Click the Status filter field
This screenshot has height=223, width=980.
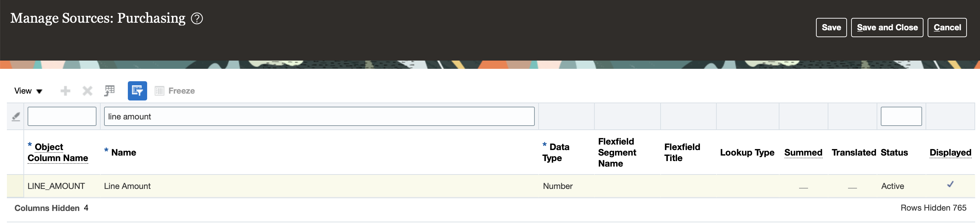tap(901, 116)
